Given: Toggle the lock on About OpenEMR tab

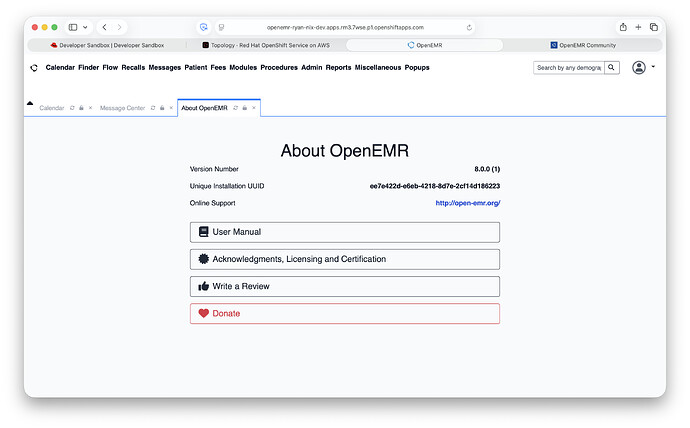Looking at the screenshot, I should (245, 108).
